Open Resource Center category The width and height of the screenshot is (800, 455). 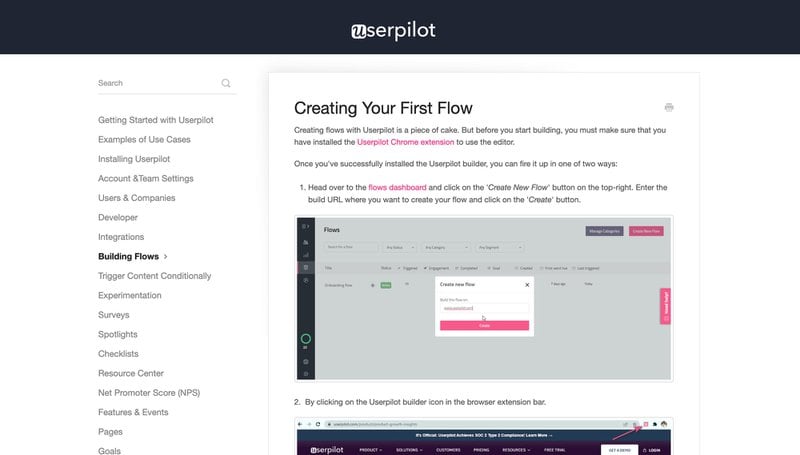[131, 373]
